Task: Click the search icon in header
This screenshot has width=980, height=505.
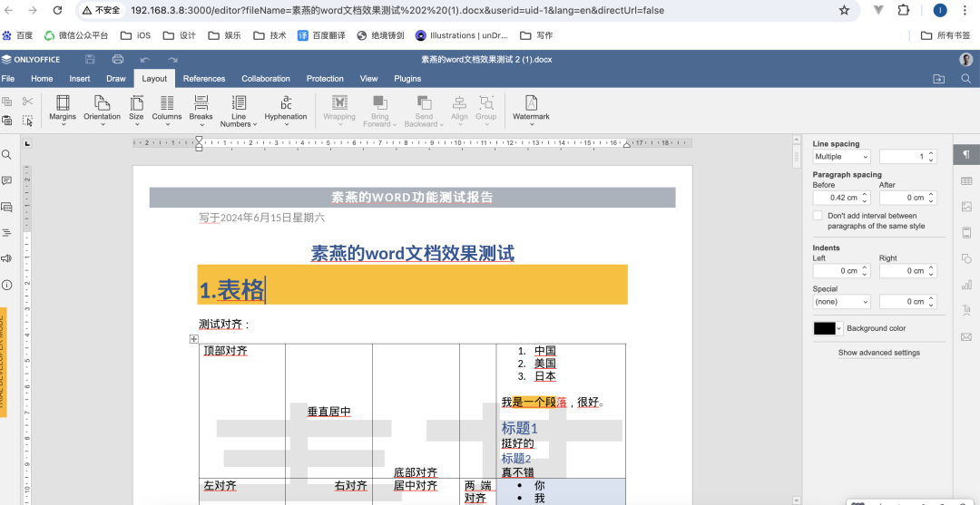Action: [x=966, y=79]
